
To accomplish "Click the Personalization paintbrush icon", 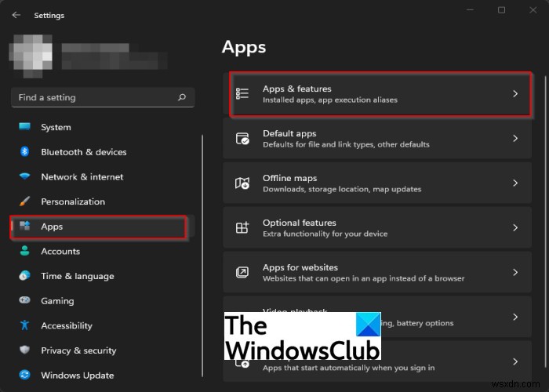I will 24,201.
